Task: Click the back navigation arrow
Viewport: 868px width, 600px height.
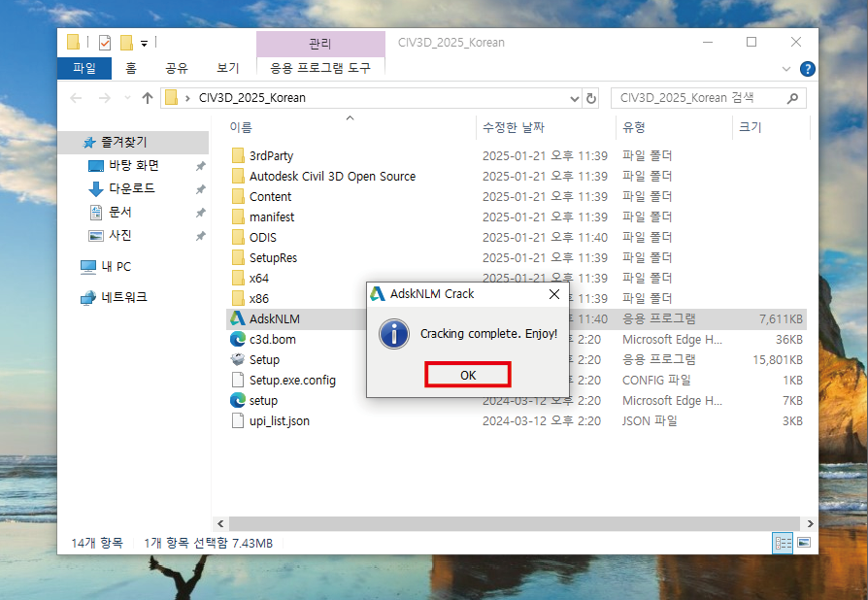Action: pyautogui.click(x=76, y=98)
